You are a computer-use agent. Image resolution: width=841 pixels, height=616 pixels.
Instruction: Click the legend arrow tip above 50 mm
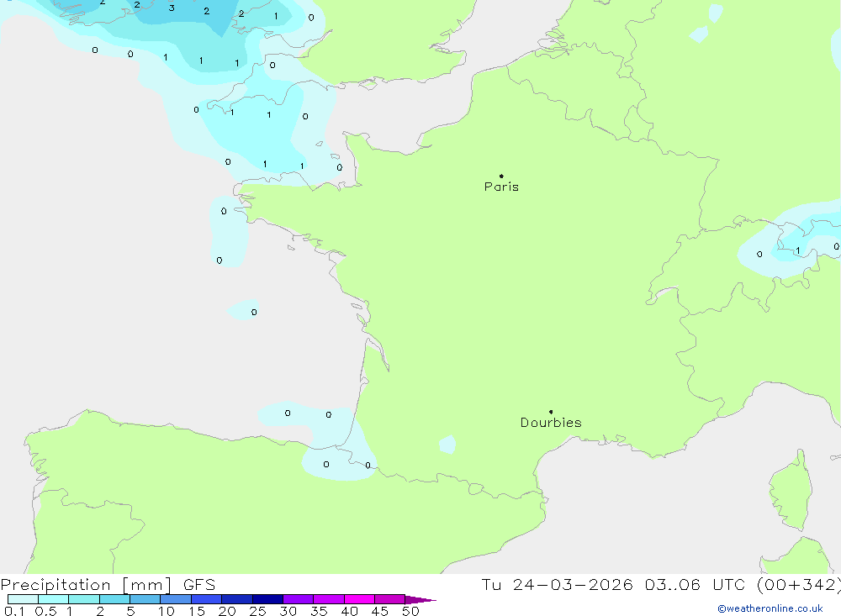point(420,599)
